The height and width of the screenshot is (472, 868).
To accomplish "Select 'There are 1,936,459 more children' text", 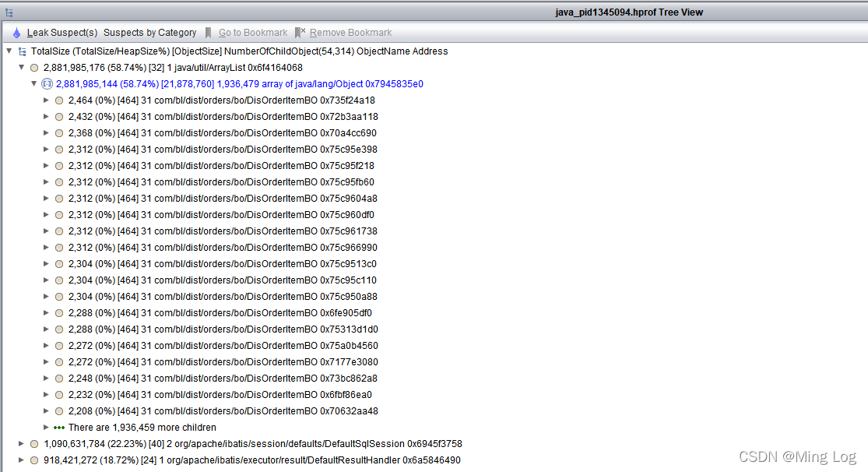I will point(142,428).
